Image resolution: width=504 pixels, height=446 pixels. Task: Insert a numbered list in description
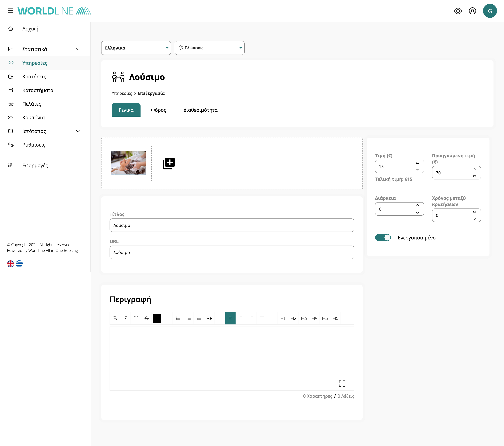pyautogui.click(x=188, y=318)
